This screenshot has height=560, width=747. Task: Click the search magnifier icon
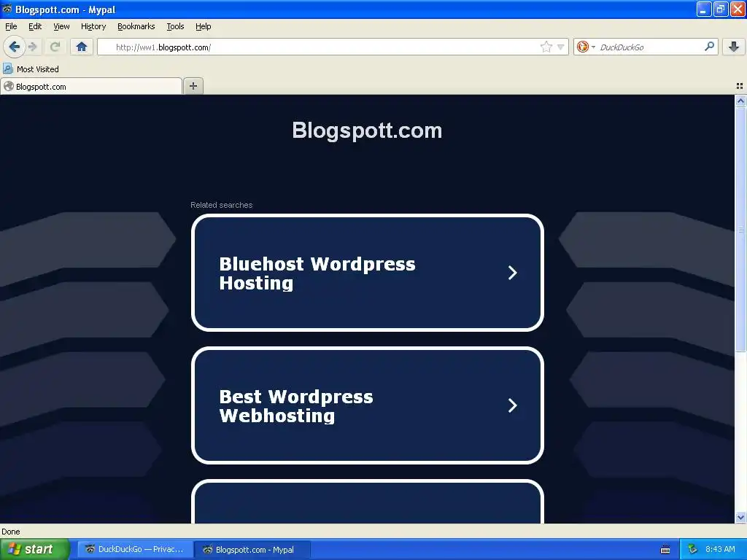709,47
